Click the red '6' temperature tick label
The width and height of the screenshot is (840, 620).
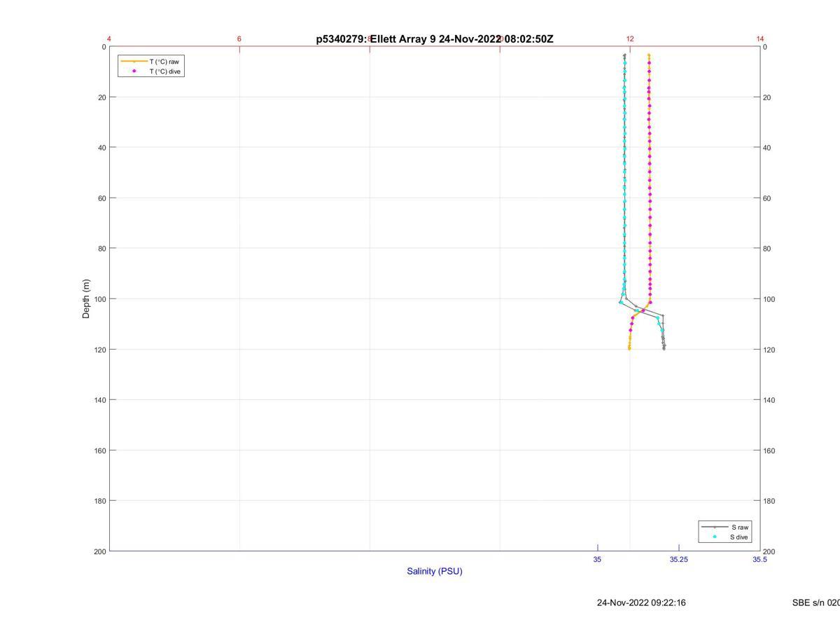pos(239,39)
